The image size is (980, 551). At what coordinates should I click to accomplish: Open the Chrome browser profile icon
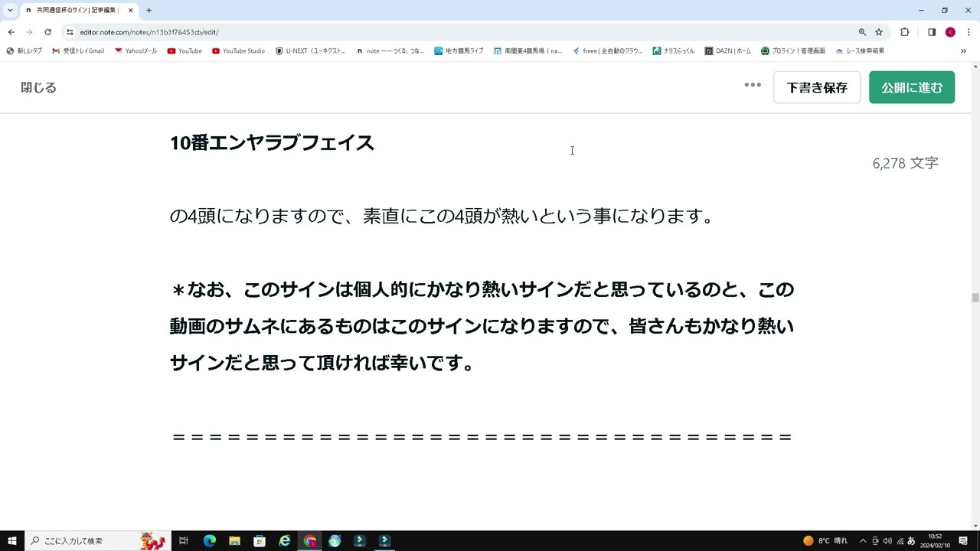(950, 32)
